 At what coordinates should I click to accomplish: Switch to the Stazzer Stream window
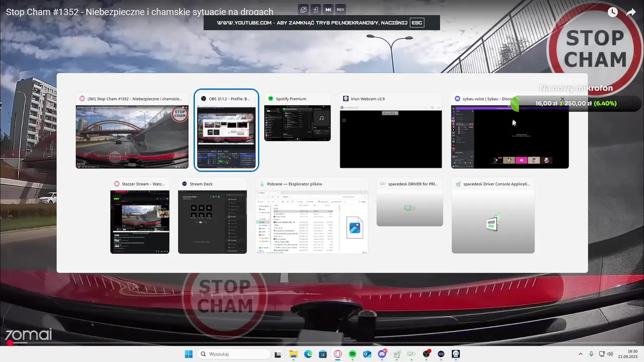(x=140, y=216)
